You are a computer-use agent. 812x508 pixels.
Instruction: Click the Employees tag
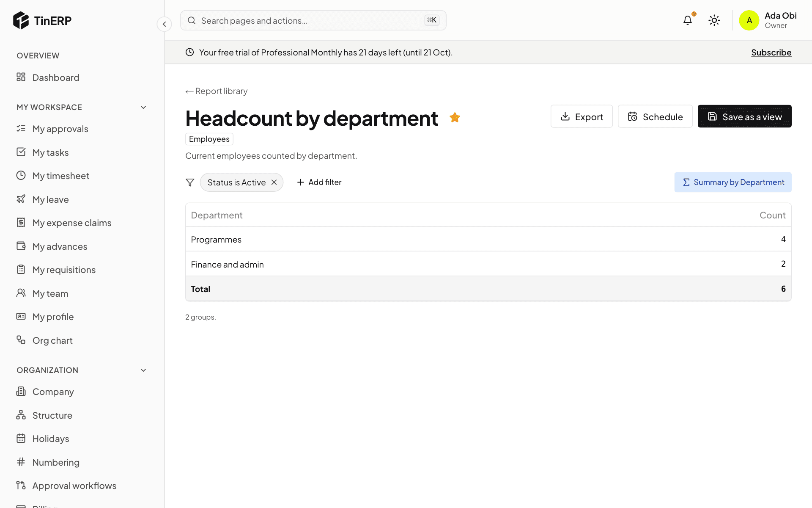(209, 139)
